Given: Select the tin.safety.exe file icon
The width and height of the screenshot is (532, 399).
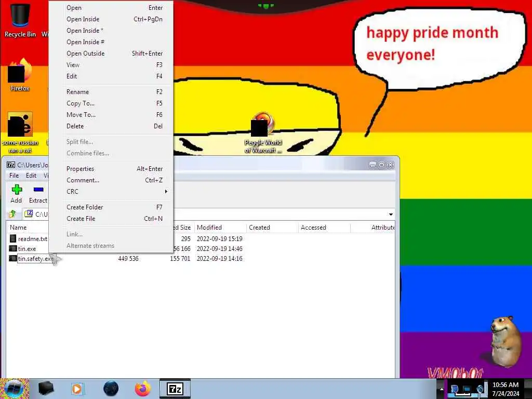Looking at the screenshot, I should click(x=13, y=259).
